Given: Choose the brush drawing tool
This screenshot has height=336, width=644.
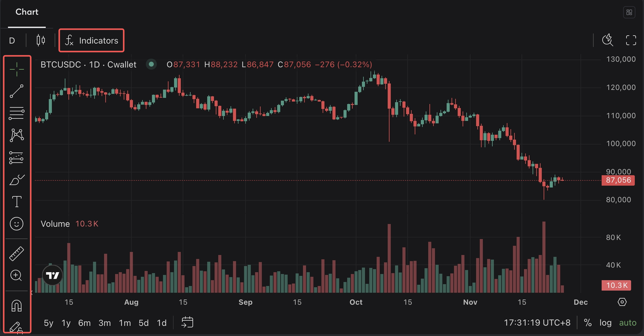Looking at the screenshot, I should click(17, 180).
